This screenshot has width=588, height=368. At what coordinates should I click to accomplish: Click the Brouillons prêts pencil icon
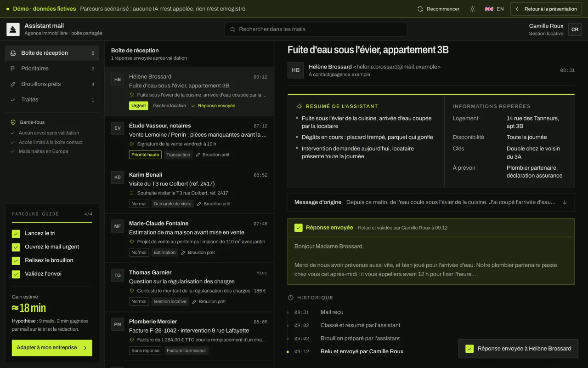click(13, 84)
